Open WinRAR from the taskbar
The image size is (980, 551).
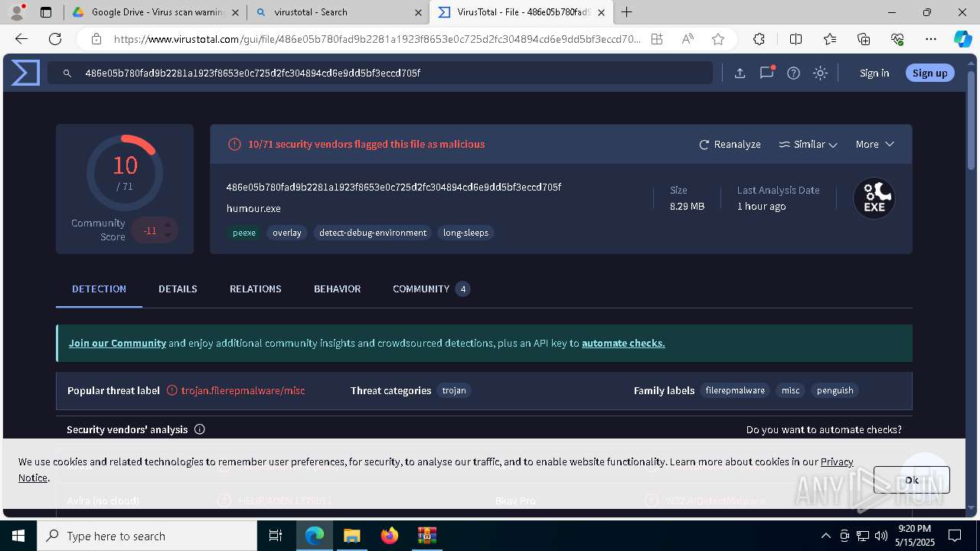[x=426, y=536]
